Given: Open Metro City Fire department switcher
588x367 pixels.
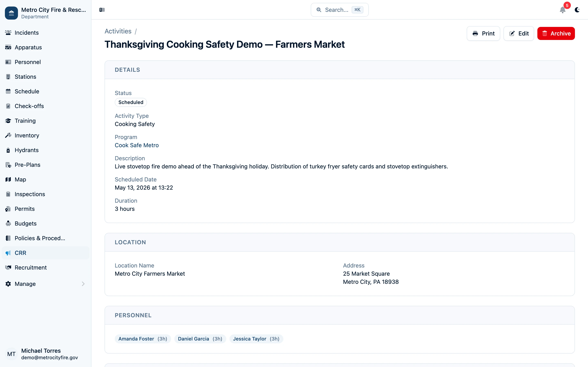Looking at the screenshot, I should click(x=53, y=13).
